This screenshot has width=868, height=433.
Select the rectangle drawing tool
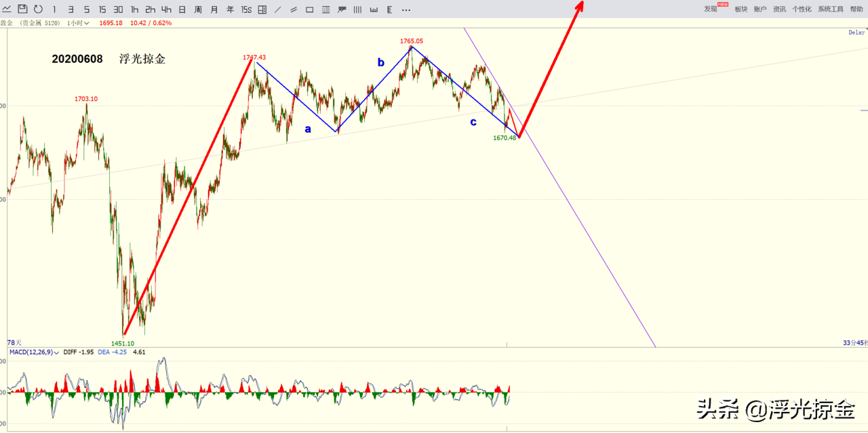pyautogui.click(x=309, y=9)
